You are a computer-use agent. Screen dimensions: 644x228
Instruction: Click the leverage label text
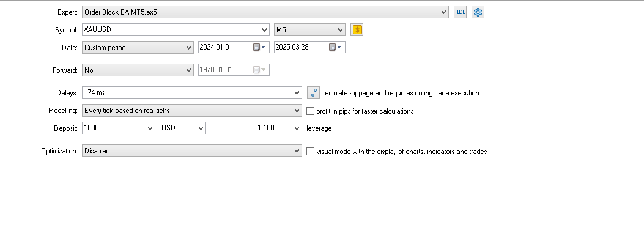click(x=319, y=128)
